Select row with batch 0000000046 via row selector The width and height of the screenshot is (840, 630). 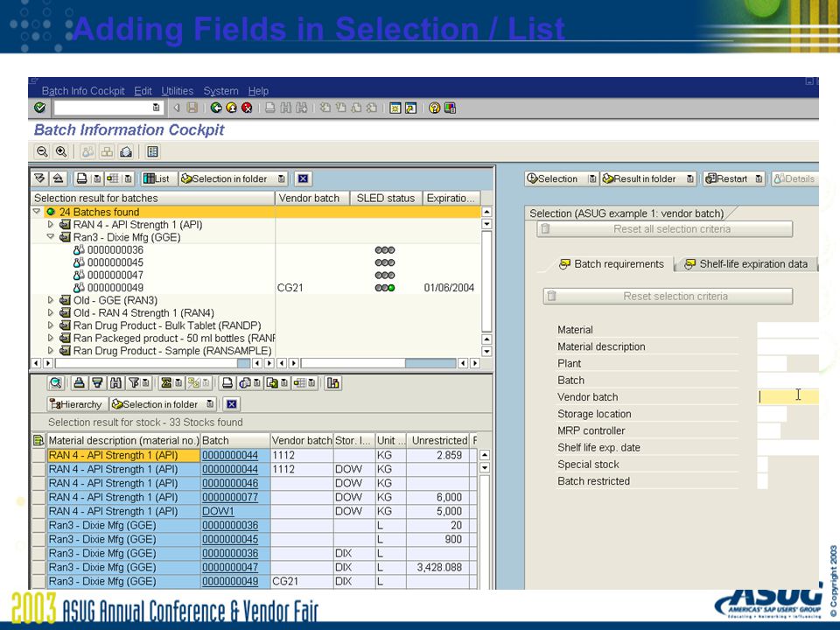tap(38, 483)
